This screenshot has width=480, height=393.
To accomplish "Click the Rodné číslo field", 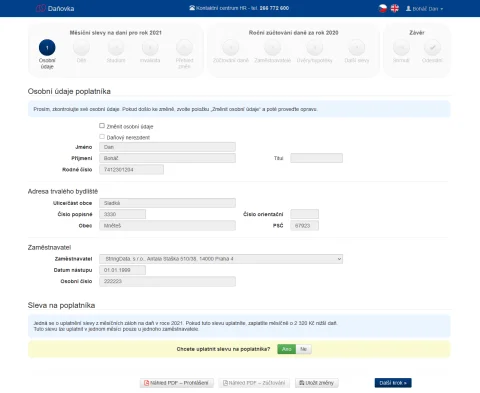I will coord(131,169).
